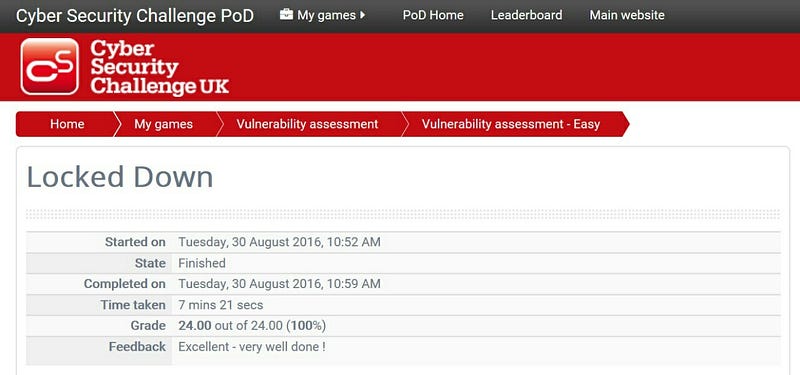Open Vulnerability assessment - Easy breadcrumb

[x=511, y=124]
